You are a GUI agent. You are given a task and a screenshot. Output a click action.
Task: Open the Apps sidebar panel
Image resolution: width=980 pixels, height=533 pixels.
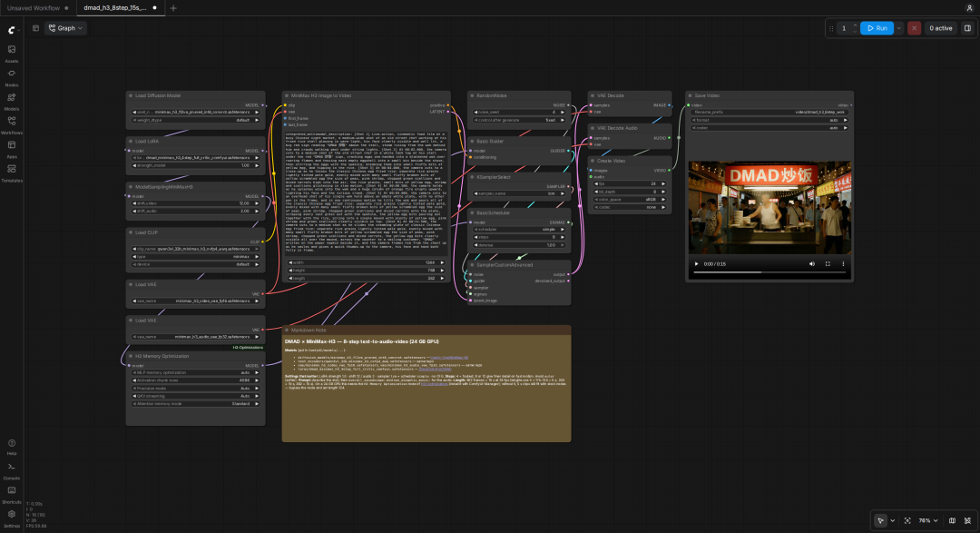pyautogui.click(x=11, y=149)
